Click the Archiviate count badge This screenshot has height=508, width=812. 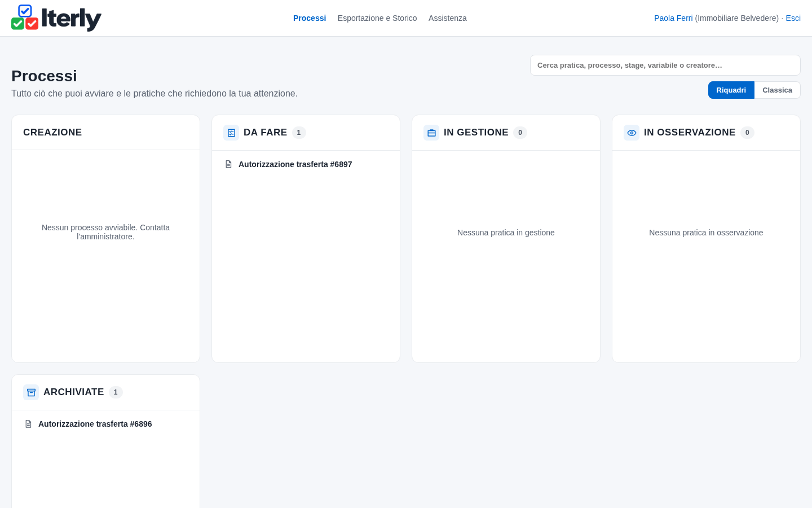point(116,392)
